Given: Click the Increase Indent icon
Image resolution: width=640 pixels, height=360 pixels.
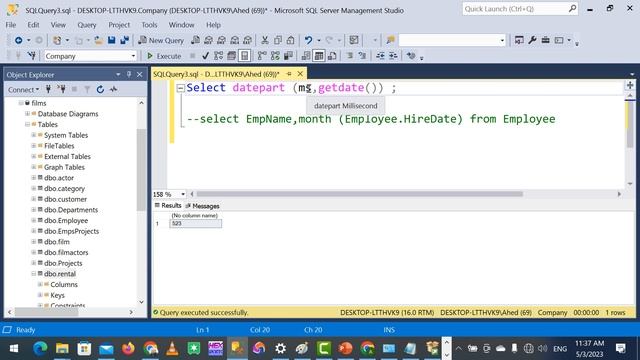Looking at the screenshot, I should [393, 56].
